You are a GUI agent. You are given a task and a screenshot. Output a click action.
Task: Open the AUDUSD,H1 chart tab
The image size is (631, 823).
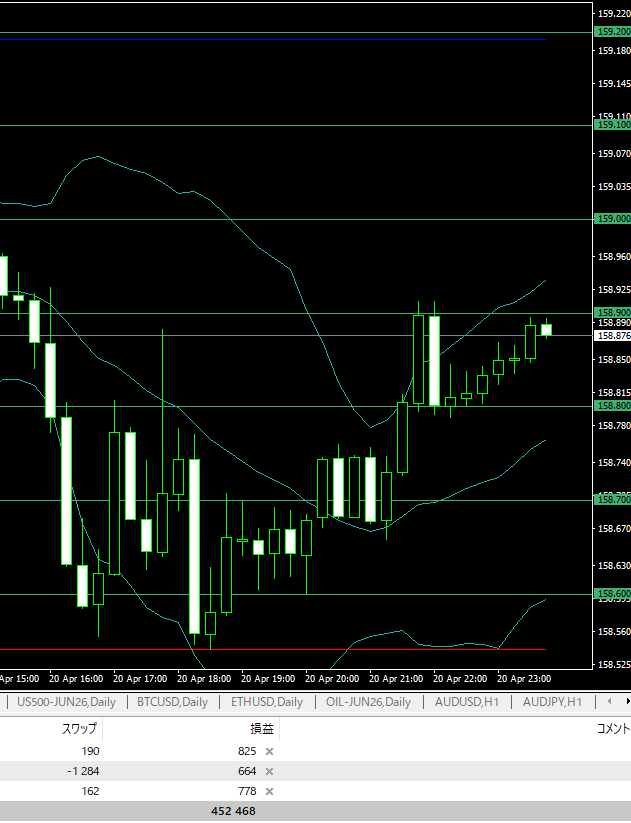pyautogui.click(x=467, y=702)
